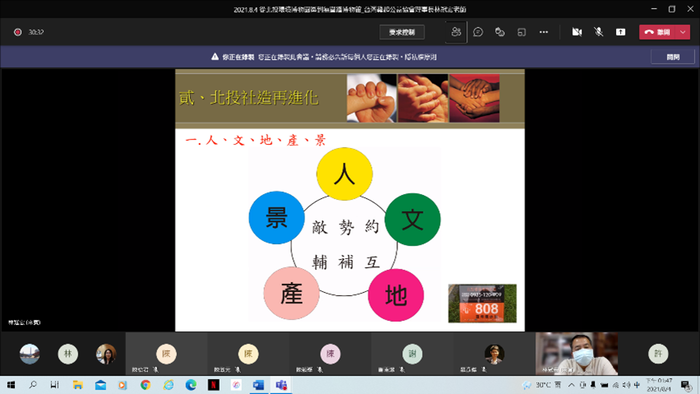Viewport: 700px width, 394px height.
Task: Open the reactions icon in the toolbar
Action: click(500, 32)
